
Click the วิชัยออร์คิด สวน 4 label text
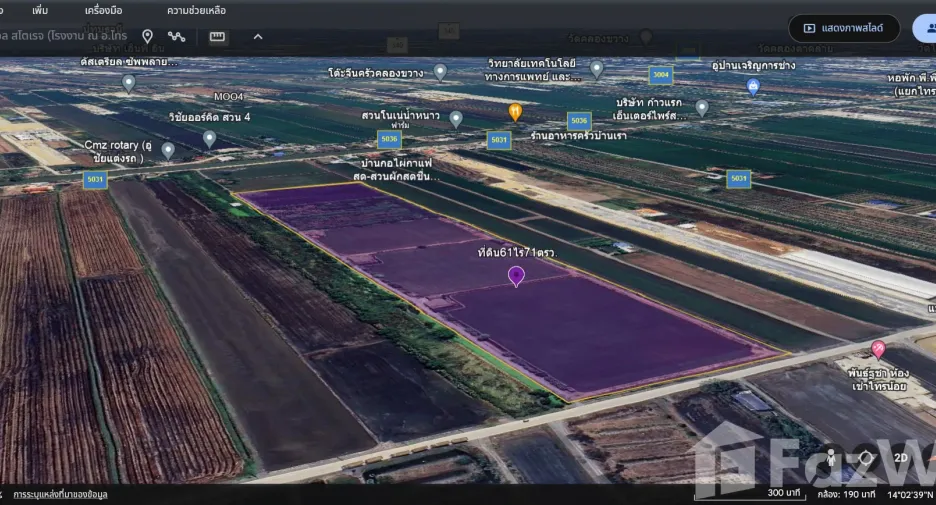(210, 118)
